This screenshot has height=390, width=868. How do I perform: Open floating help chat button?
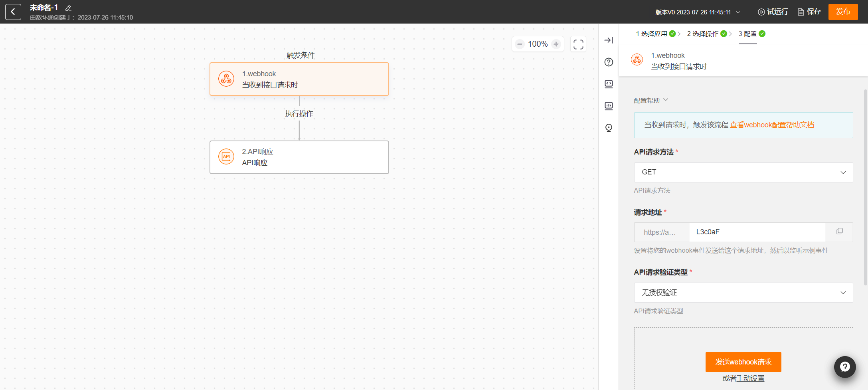click(844, 367)
